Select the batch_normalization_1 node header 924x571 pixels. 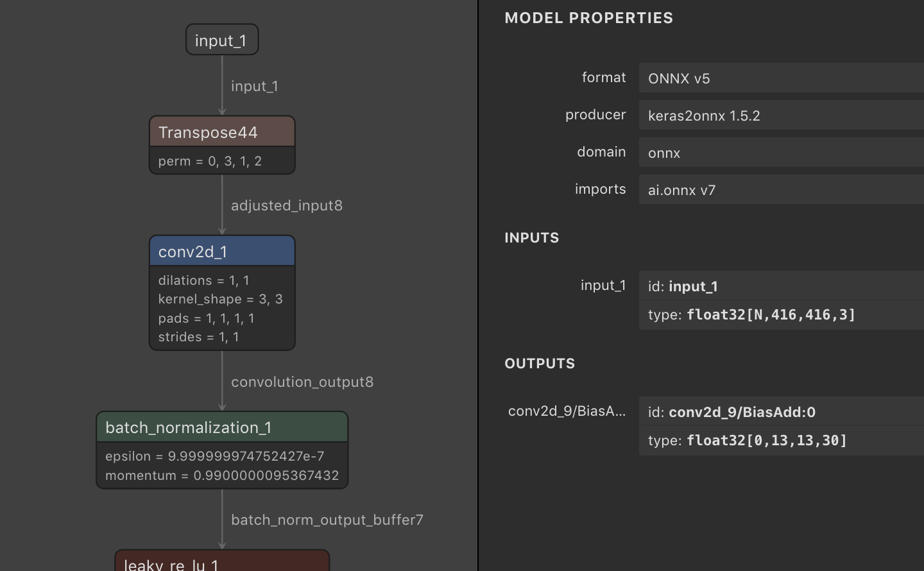222,427
